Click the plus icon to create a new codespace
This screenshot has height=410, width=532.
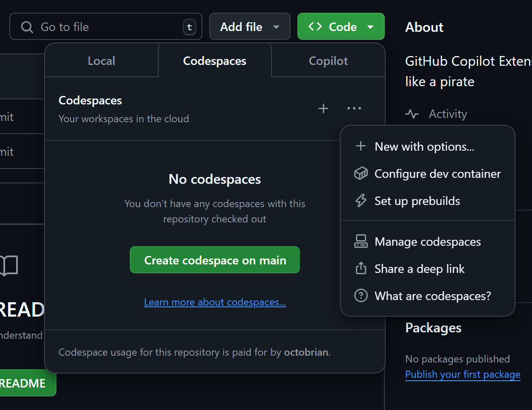click(x=323, y=109)
